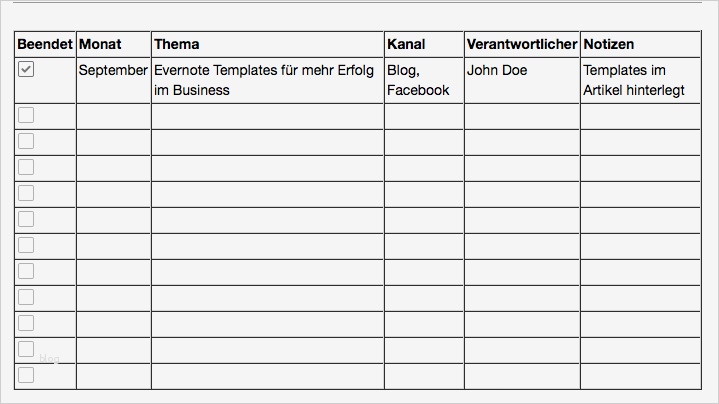Uncheck the Beendet checkbox in September row

point(26,69)
